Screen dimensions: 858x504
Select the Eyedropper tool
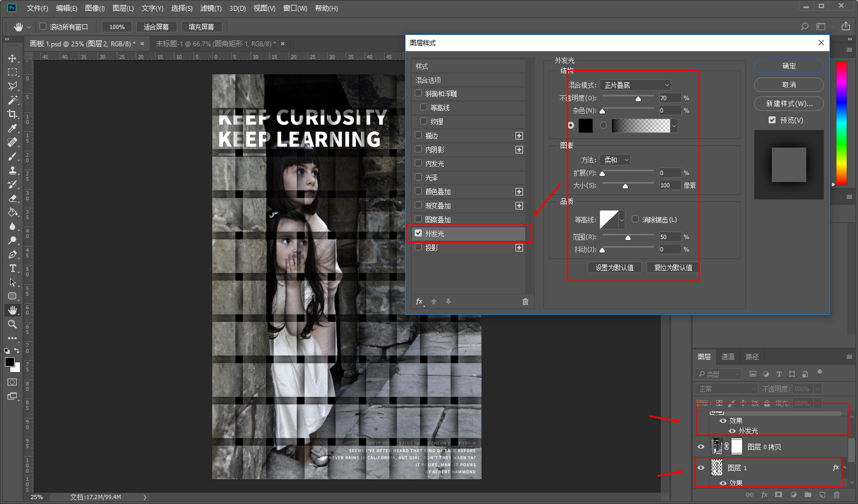click(x=12, y=128)
